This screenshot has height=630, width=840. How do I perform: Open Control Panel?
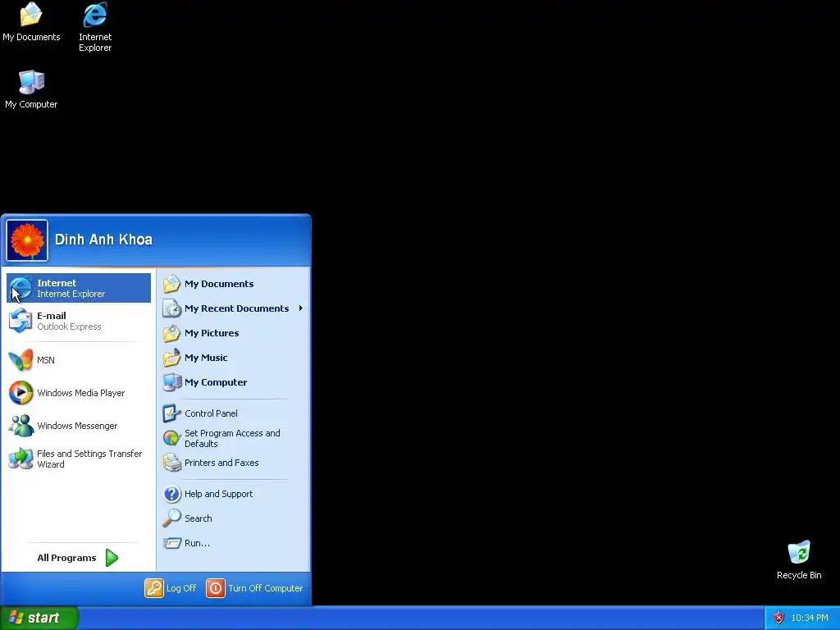tap(234, 413)
